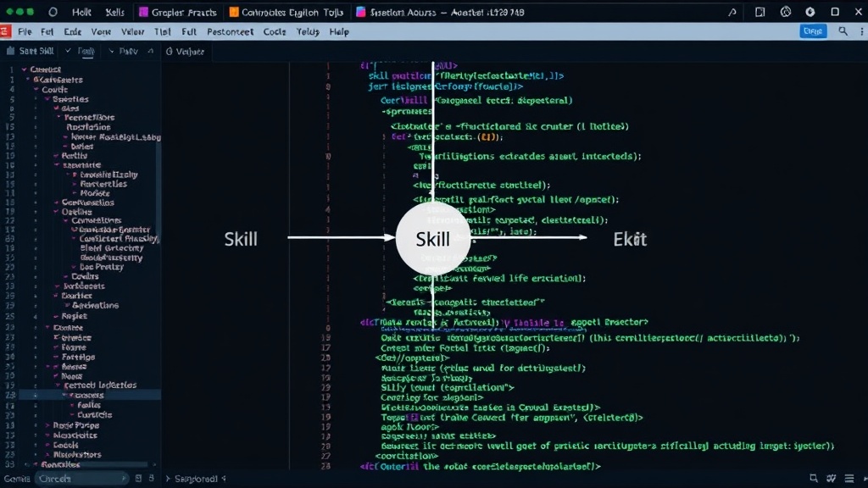868x488 pixels.
Task: Collapse the Sseeties tree node
Action: coord(47,99)
